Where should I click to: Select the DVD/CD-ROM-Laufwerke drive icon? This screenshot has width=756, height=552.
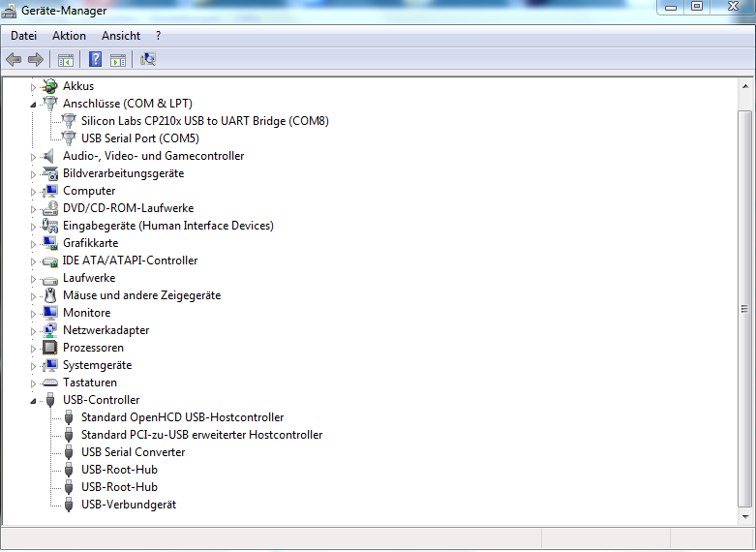pos(50,208)
